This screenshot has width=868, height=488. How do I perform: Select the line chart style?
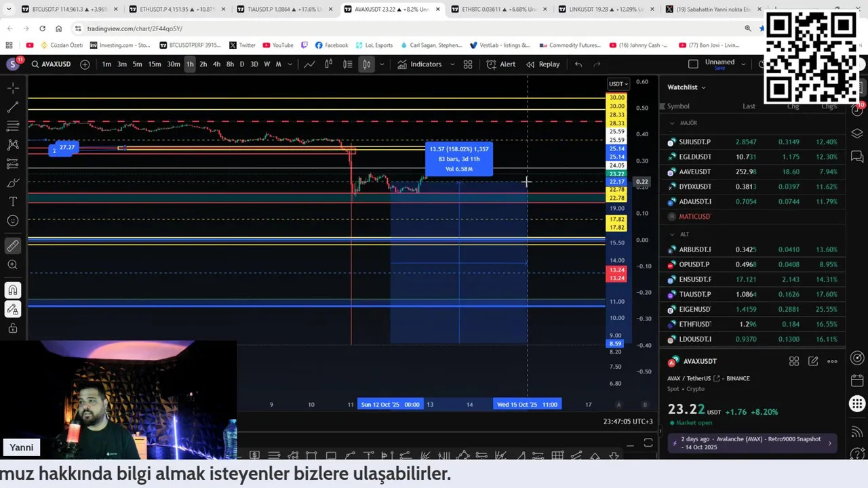pyautogui.click(x=309, y=64)
